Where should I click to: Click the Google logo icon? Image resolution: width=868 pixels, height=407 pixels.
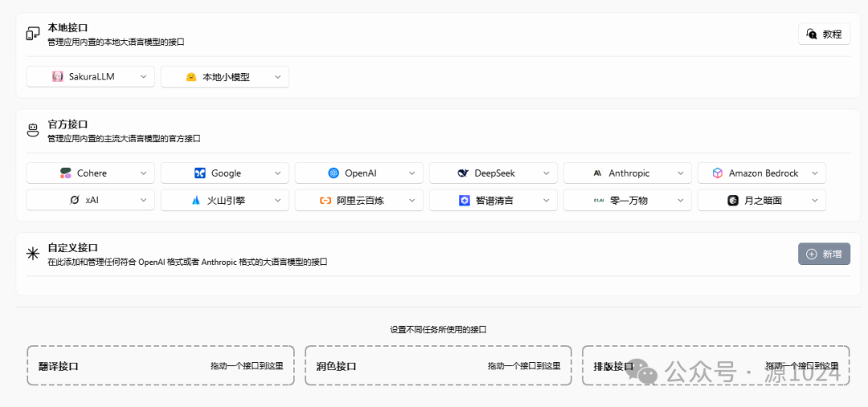pos(200,173)
